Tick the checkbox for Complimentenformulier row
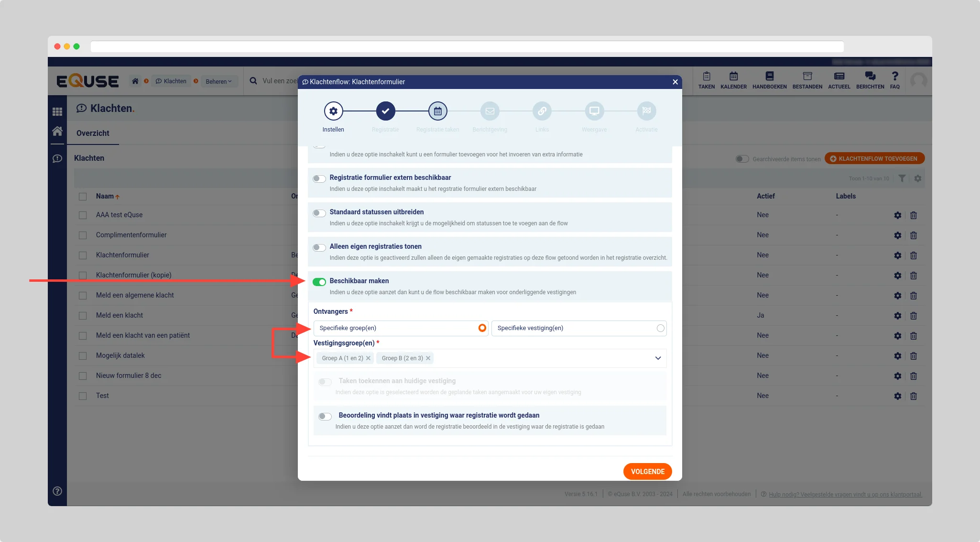The height and width of the screenshot is (542, 980). coord(83,235)
